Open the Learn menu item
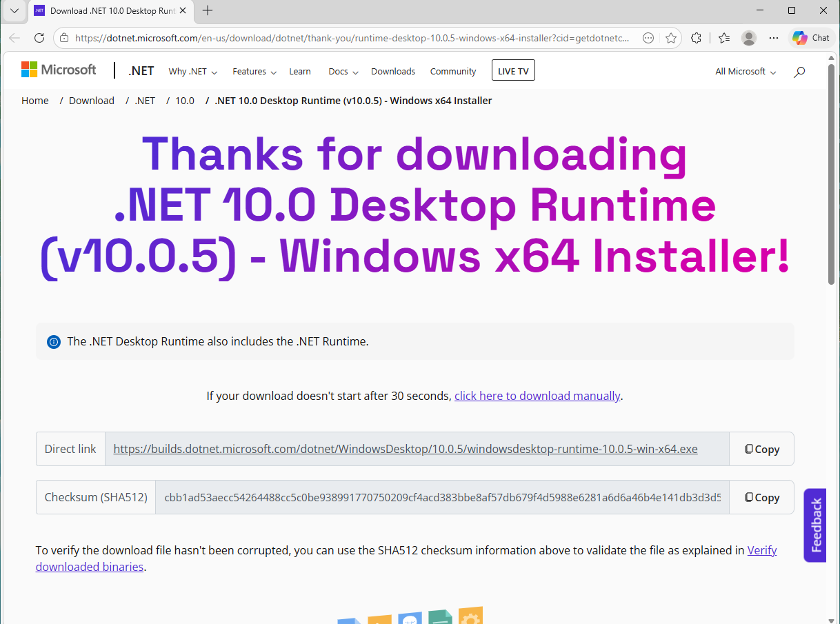 pos(300,72)
